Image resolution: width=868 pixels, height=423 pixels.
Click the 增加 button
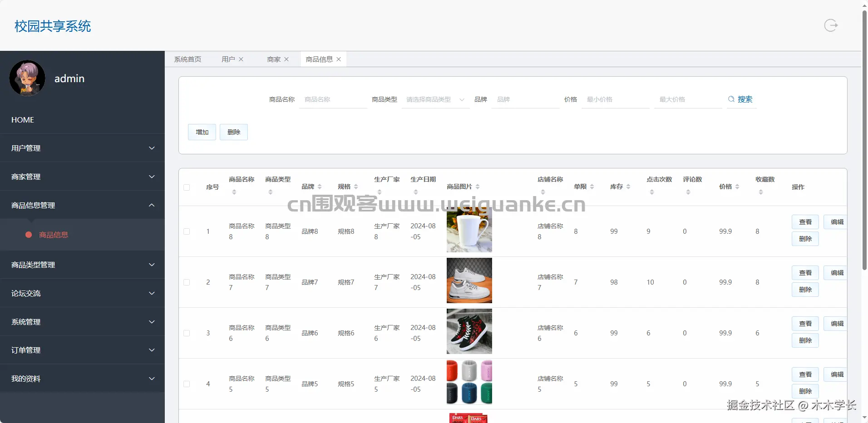pos(202,132)
